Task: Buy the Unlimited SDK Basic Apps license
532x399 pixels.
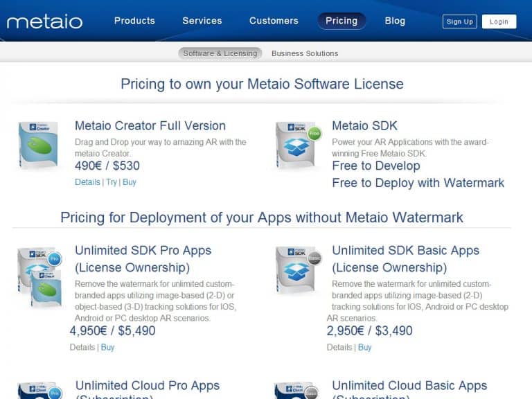Action: point(364,347)
